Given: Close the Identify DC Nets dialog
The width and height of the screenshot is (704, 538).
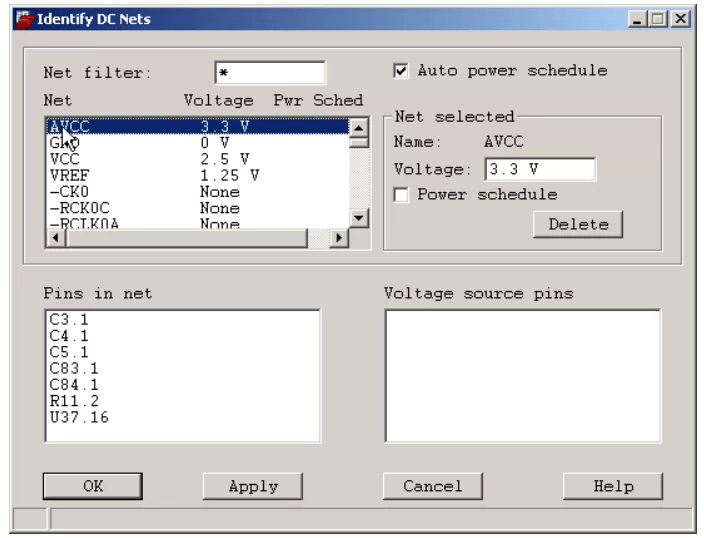Looking at the screenshot, I should pyautogui.click(x=681, y=19).
